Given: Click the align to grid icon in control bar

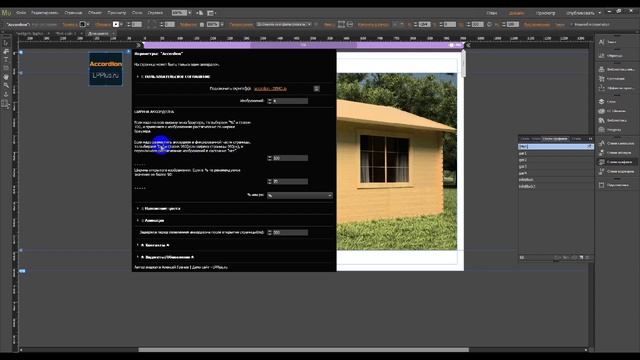Looking at the screenshot, I should pos(341,24).
